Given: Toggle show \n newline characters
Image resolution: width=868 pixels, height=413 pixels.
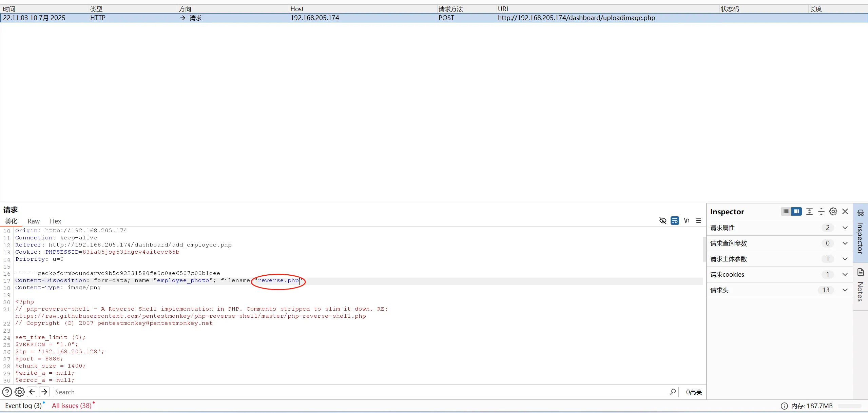Looking at the screenshot, I should [x=687, y=221].
